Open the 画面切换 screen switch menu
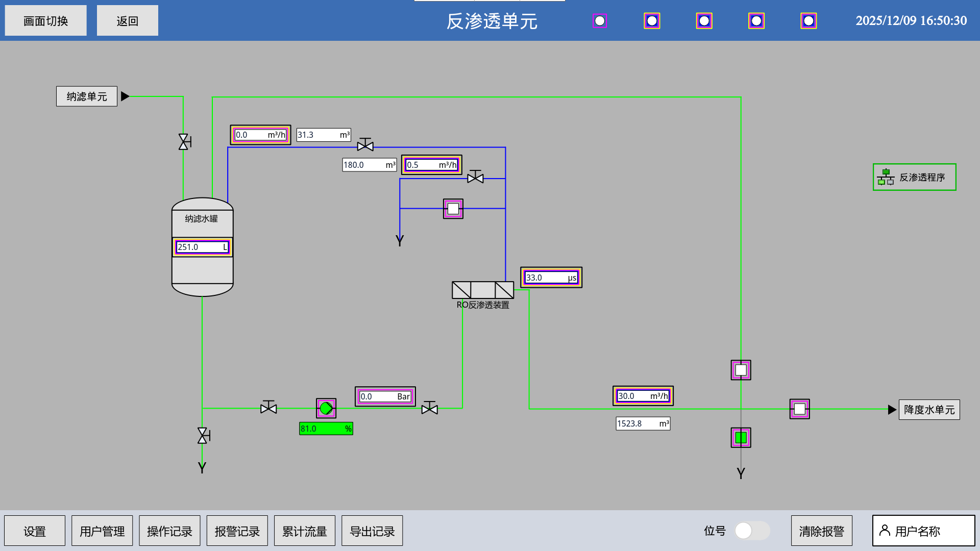 (x=46, y=21)
